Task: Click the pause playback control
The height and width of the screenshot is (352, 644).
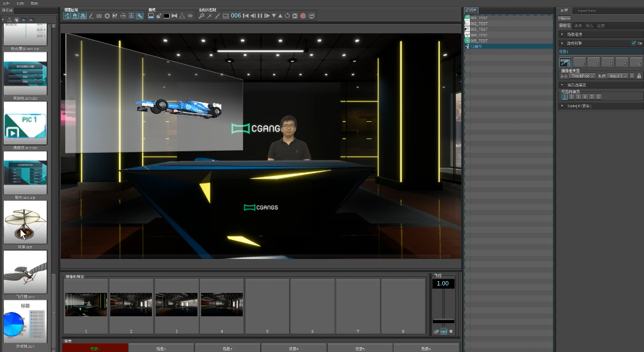Action: click(260, 15)
